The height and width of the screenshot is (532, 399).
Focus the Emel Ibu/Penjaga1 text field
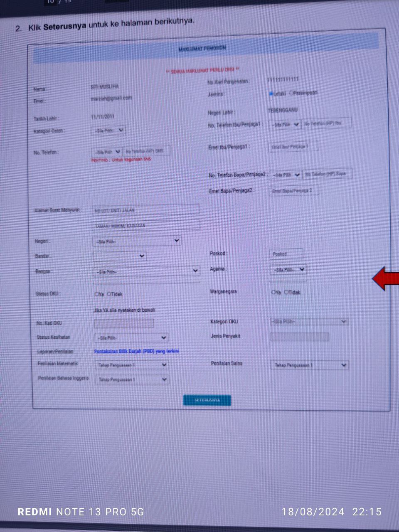(293, 147)
